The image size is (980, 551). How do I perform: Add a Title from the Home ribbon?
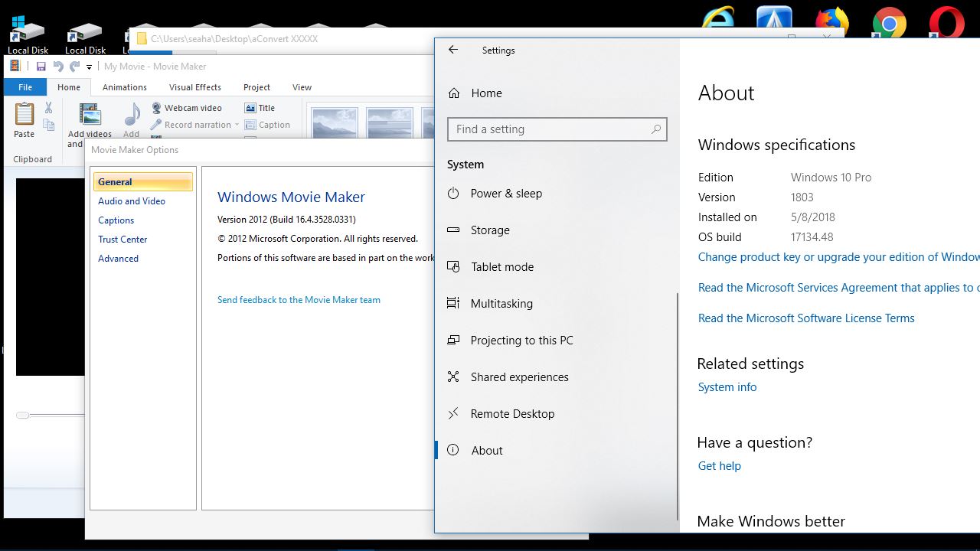pos(260,108)
